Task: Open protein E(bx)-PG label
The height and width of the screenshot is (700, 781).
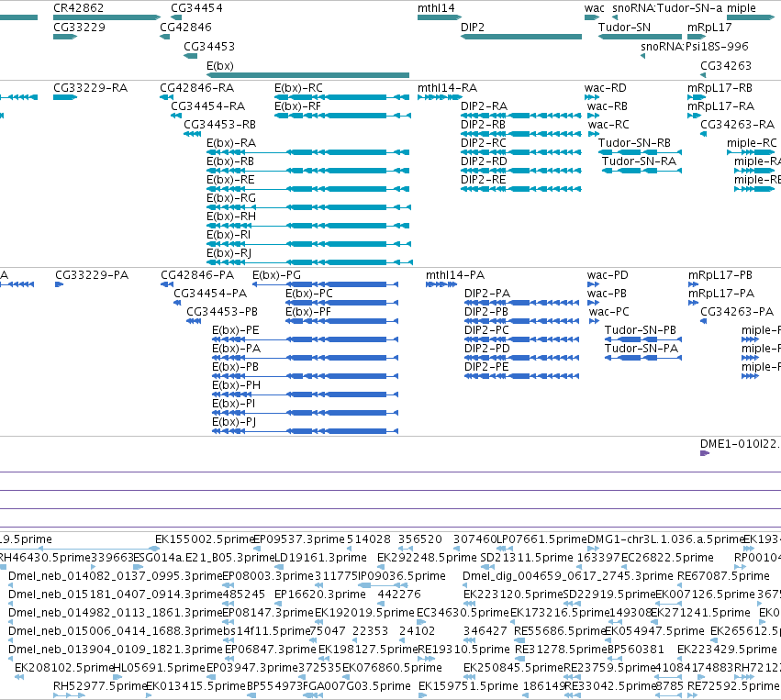Action: click(x=276, y=275)
